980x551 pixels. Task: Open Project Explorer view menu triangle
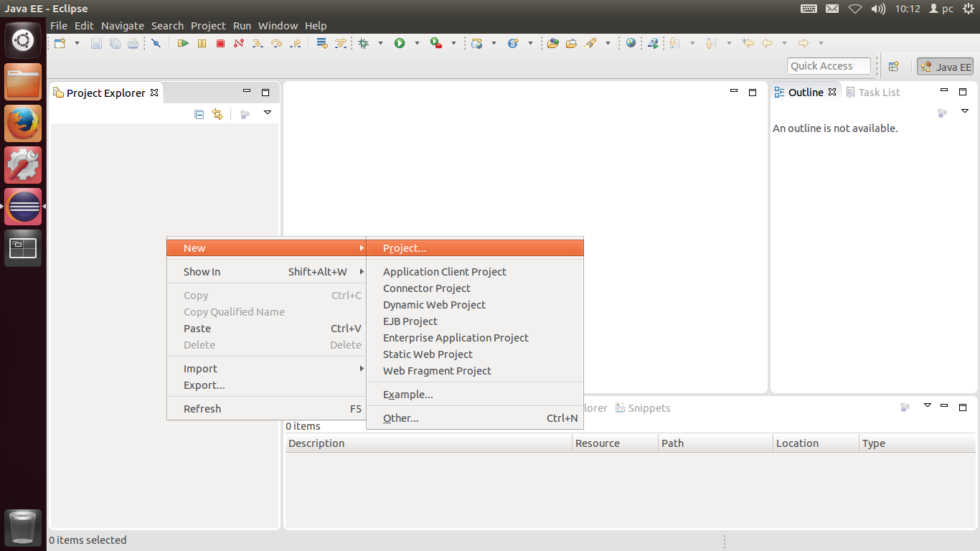pyautogui.click(x=268, y=113)
